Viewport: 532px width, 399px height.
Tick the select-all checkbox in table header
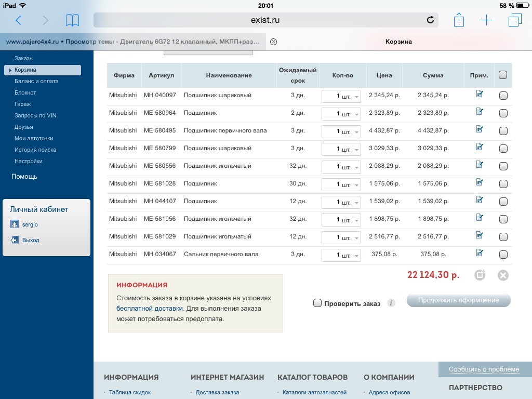(502, 75)
